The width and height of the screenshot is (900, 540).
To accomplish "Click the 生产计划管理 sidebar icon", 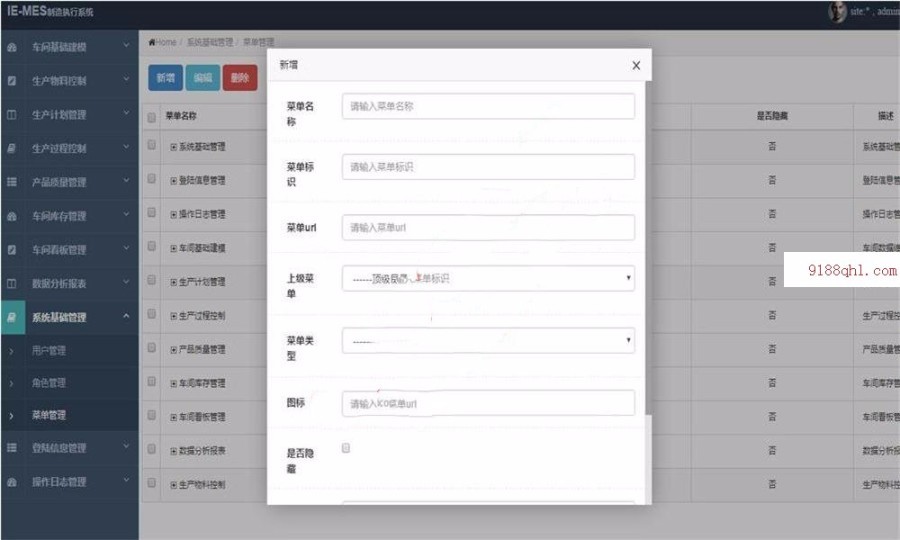I will coord(11,115).
